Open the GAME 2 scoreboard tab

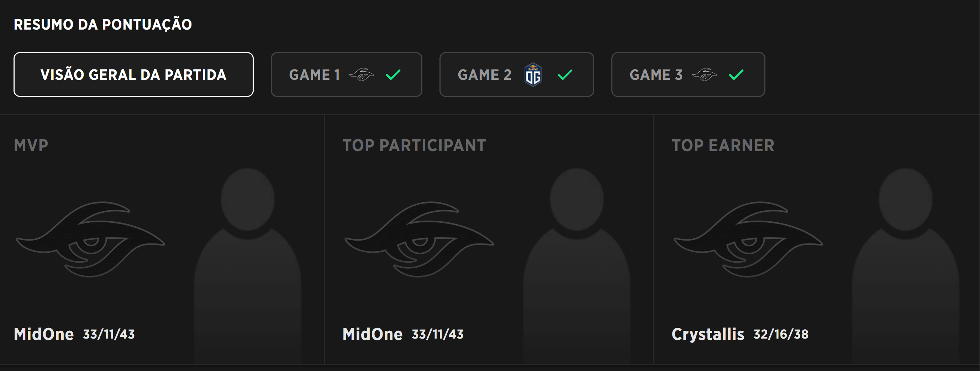point(516,74)
